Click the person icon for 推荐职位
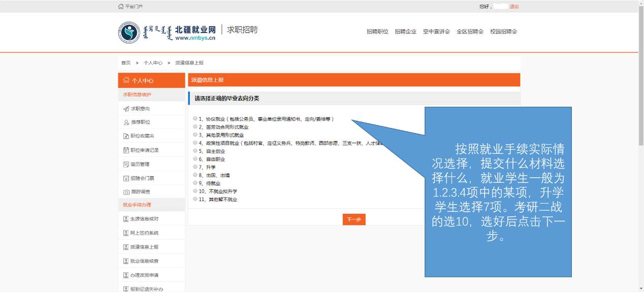The image size is (644, 294). (x=126, y=122)
